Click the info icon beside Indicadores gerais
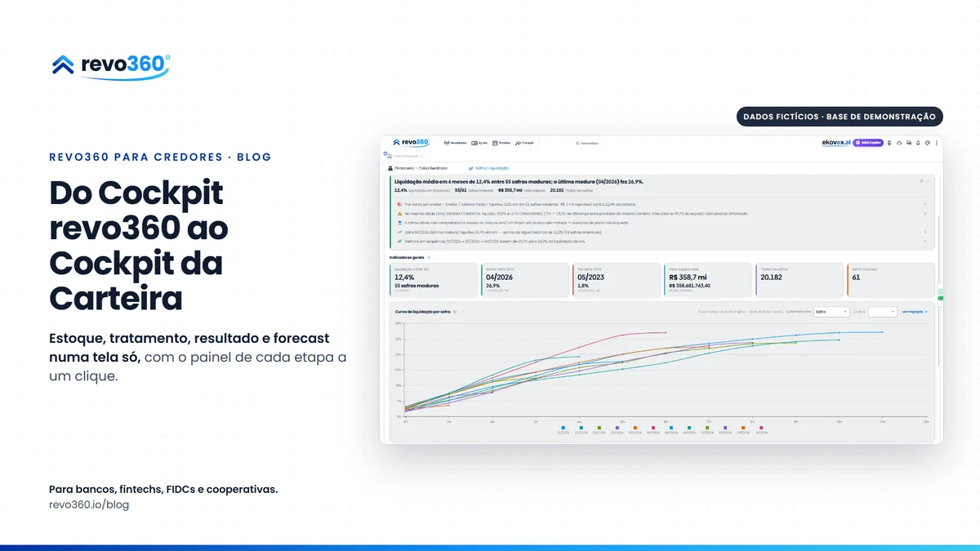The width and height of the screenshot is (980, 551). click(429, 257)
